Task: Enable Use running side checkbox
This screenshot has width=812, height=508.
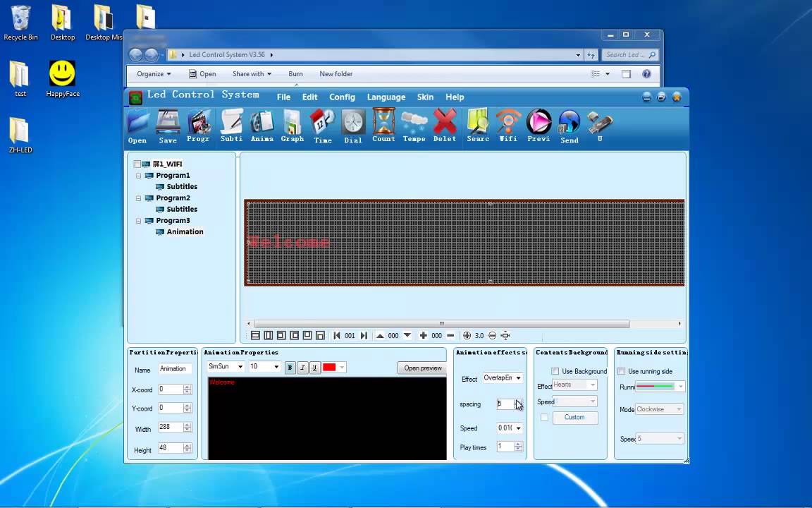Action: 622,371
